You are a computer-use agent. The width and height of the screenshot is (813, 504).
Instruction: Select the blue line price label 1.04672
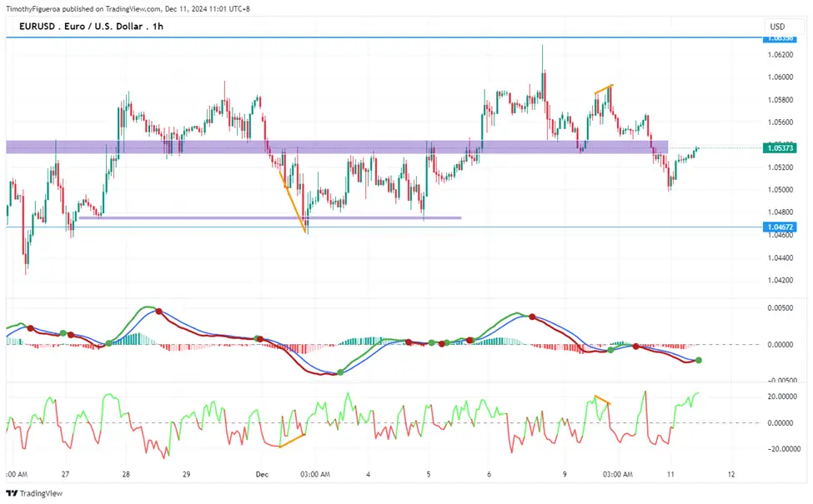(x=780, y=227)
